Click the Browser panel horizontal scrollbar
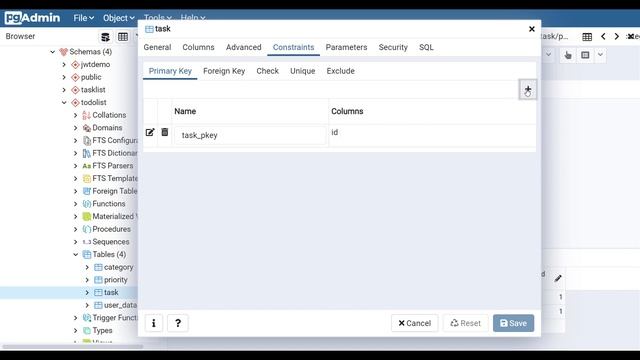This screenshot has width=640, height=360. (x=73, y=347)
